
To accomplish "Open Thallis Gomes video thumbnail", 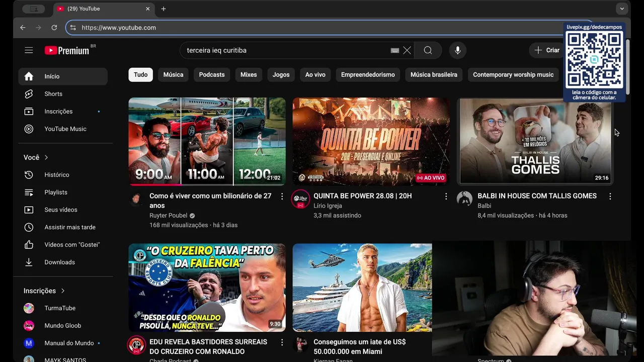I will coord(535,142).
